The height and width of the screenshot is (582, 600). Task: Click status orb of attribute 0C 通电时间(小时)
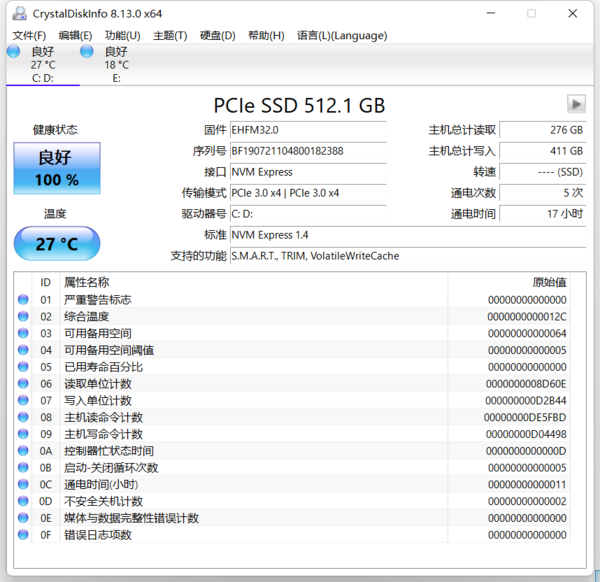click(x=23, y=484)
